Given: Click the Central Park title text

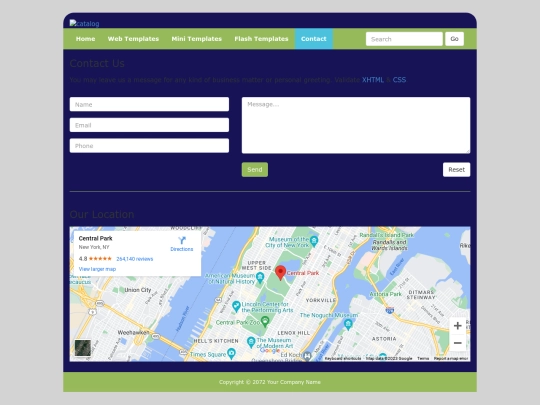Looking at the screenshot, I should pos(95,238).
